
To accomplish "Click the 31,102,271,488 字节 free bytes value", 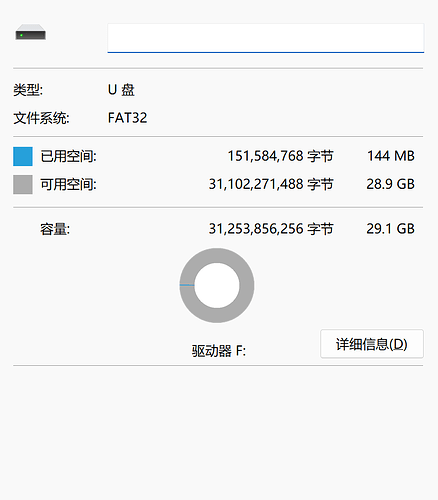I will coord(271,184).
